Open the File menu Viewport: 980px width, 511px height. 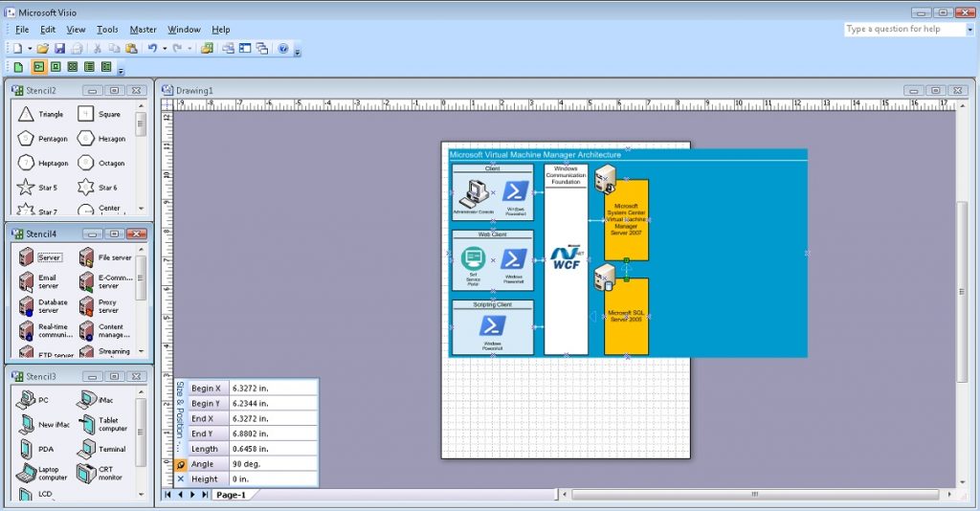coord(22,30)
